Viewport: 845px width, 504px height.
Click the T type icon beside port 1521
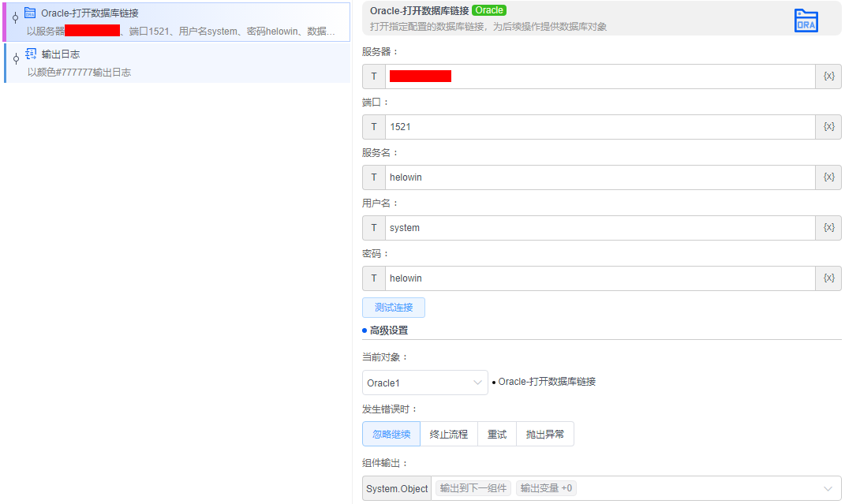click(x=374, y=127)
